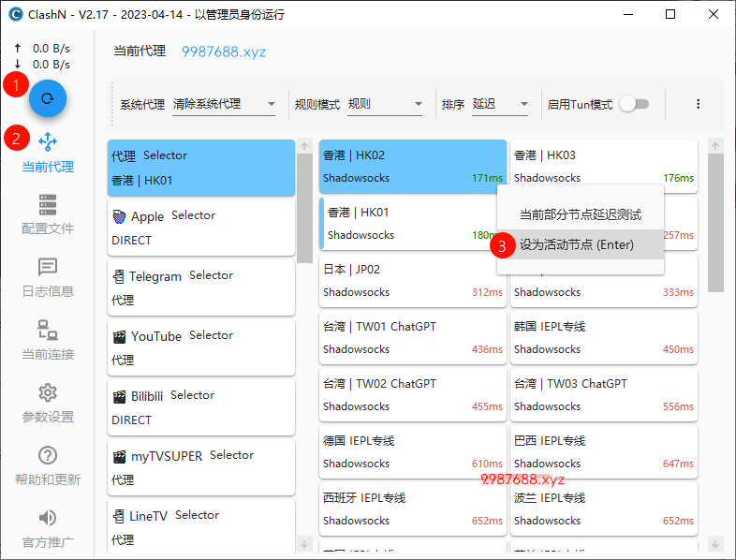Select the Bilibili Selector group card
736x560 pixels.
[x=201, y=407]
